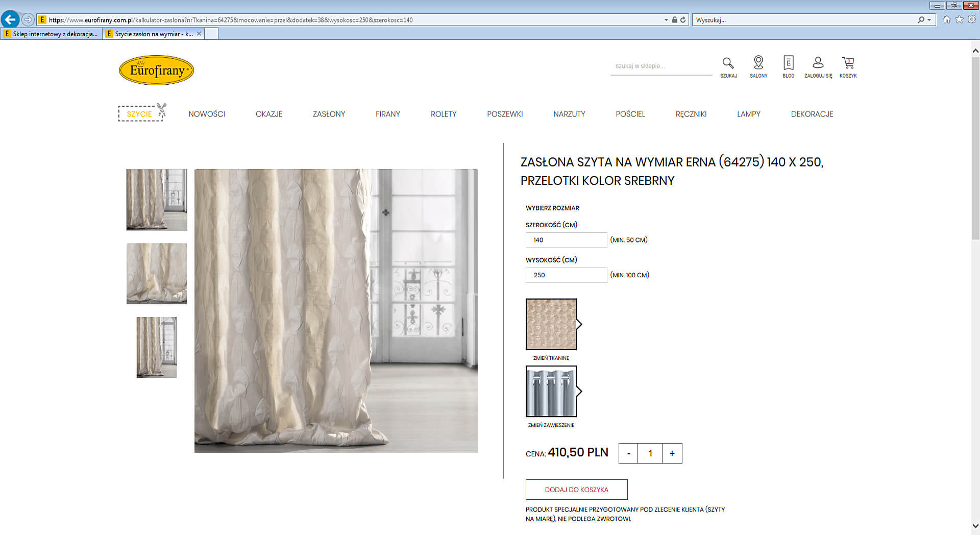Open the Blog icon in header
This screenshot has height=535, width=980.
pyautogui.click(x=788, y=63)
